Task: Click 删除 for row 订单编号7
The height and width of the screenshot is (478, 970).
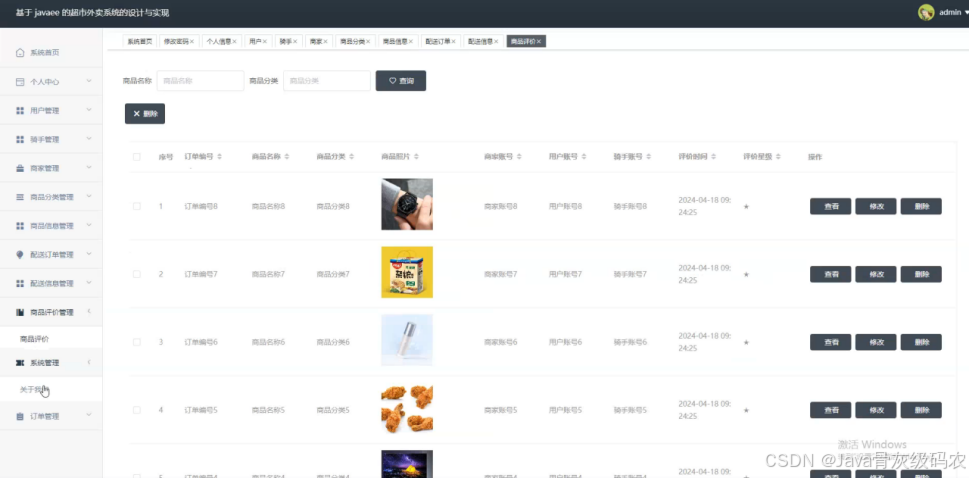Action: tap(921, 274)
